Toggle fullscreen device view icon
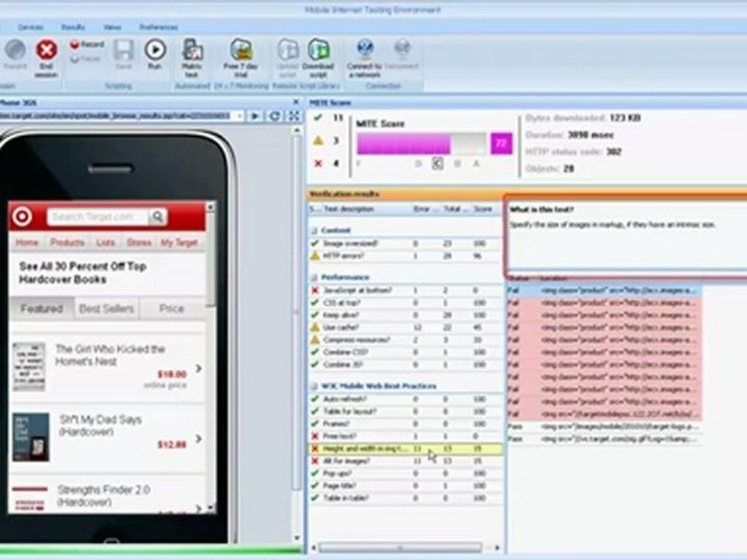Image resolution: width=747 pixels, height=560 pixels. pyautogui.click(x=294, y=116)
